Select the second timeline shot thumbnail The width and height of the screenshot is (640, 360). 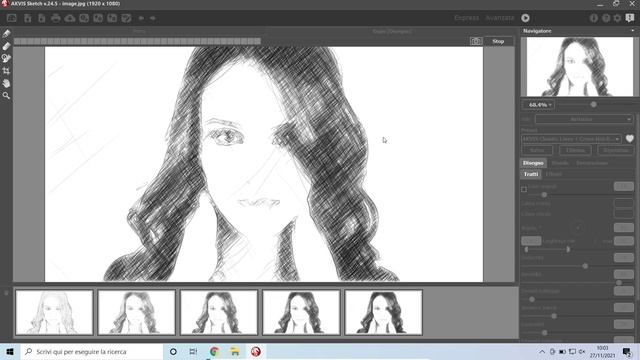point(137,312)
